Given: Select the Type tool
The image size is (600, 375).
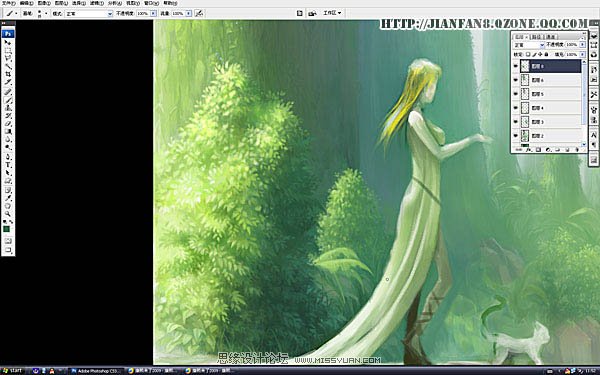Looking at the screenshot, I should [8, 164].
